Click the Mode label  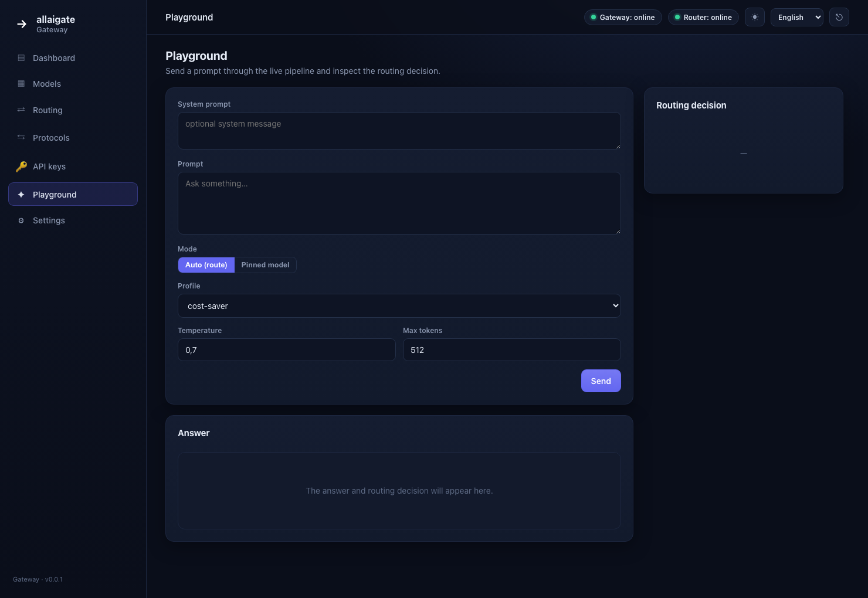(187, 249)
